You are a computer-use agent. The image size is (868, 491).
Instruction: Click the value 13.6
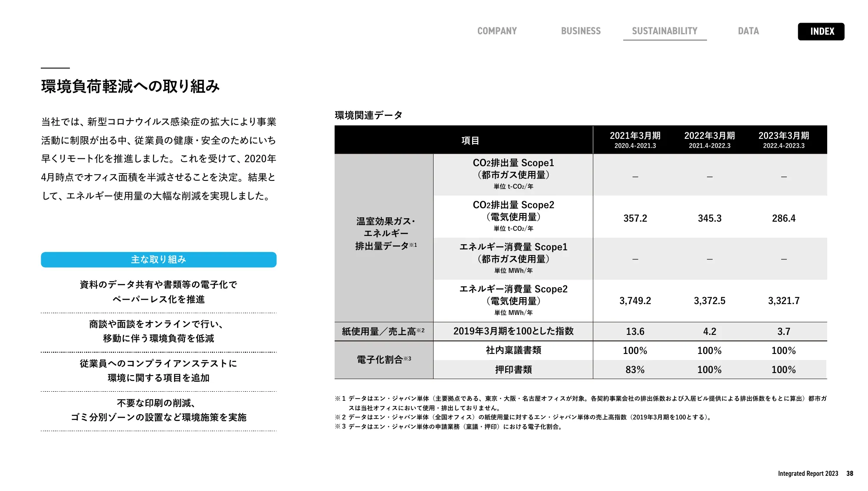[635, 331]
